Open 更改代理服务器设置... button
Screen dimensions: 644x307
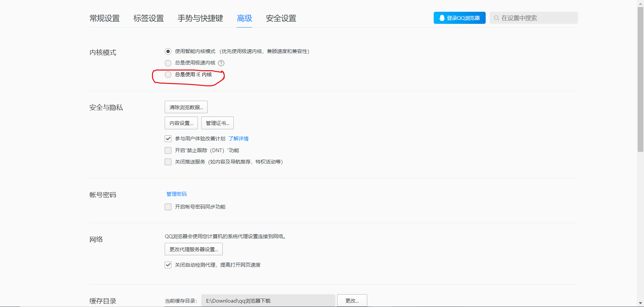194,249
